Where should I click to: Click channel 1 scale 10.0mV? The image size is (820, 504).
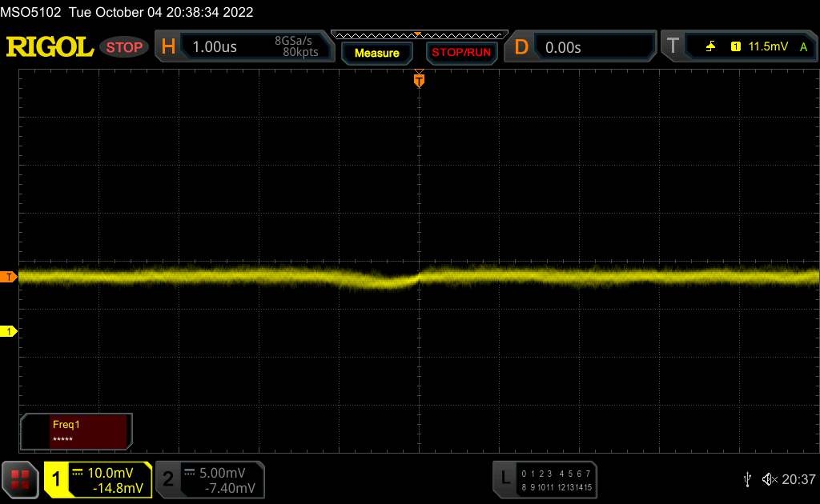point(111,473)
